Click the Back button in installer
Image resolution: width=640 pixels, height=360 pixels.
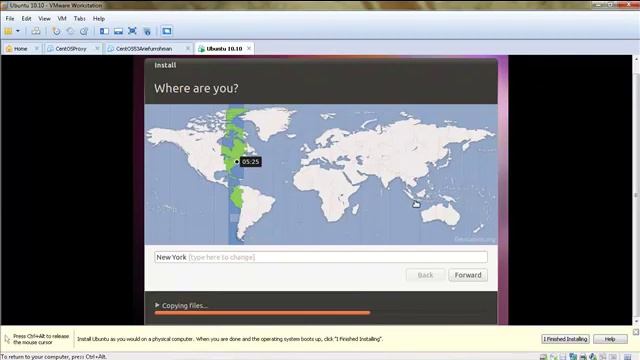pyautogui.click(x=425, y=275)
